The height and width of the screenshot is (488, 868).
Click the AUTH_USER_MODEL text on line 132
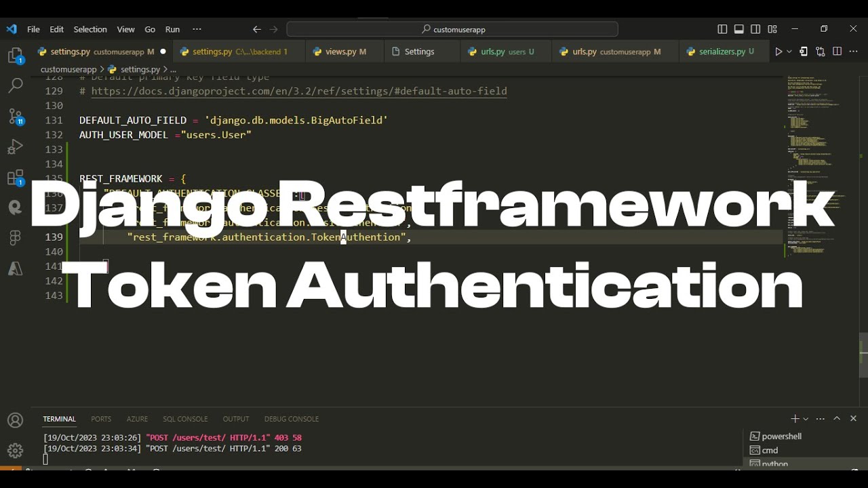pyautogui.click(x=123, y=135)
